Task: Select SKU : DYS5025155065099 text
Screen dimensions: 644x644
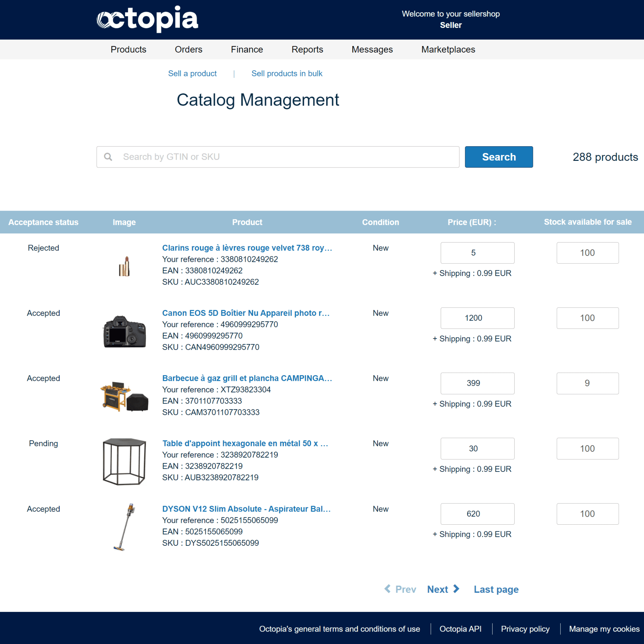Action: 210,543
